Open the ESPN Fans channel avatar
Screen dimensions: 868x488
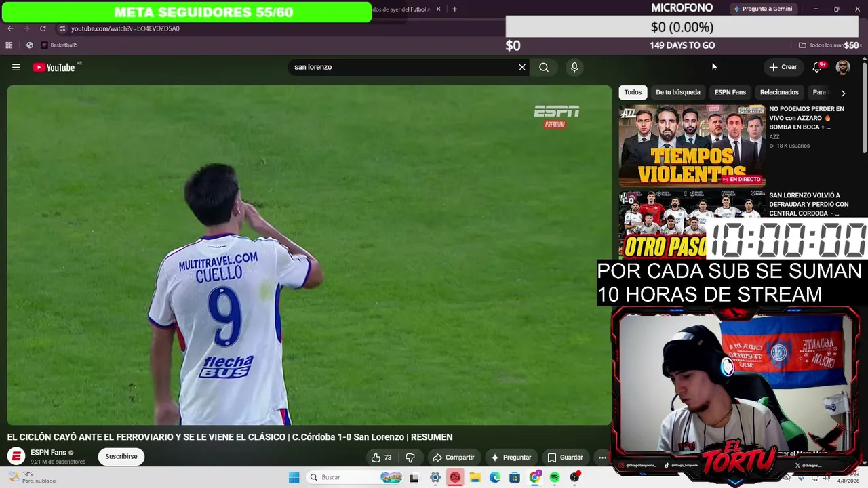[x=16, y=456]
